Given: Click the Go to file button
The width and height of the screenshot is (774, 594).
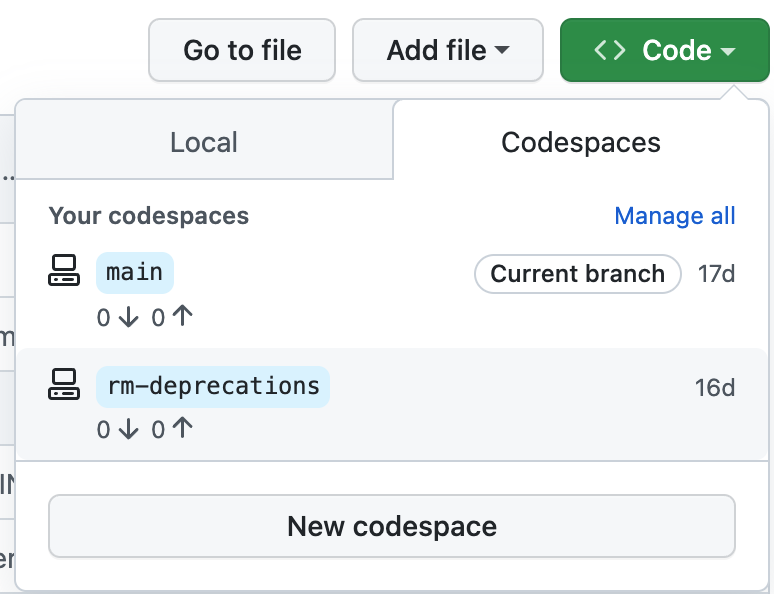Looking at the screenshot, I should [242, 50].
